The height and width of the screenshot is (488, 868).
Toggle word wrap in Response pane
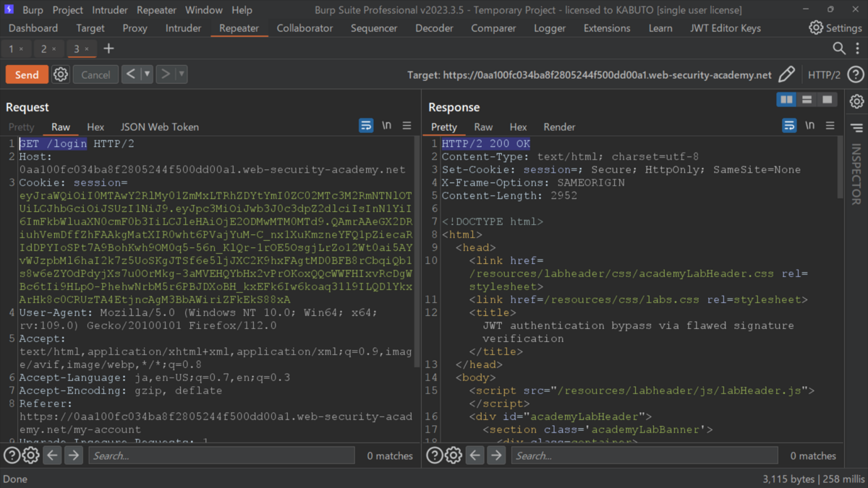click(789, 126)
